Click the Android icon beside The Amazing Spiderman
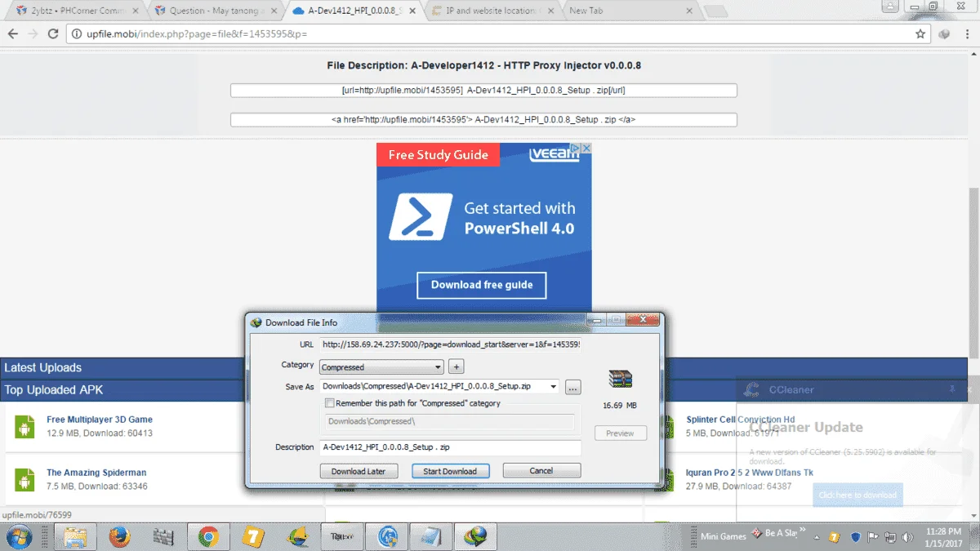The image size is (980, 551). tap(25, 479)
